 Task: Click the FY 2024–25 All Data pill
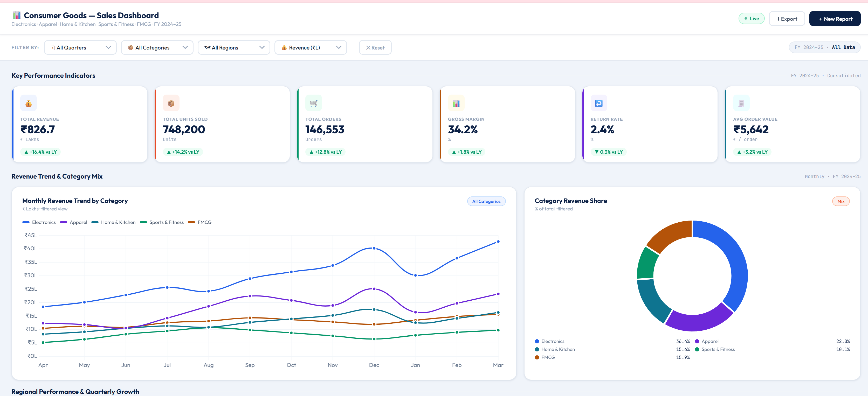click(x=824, y=47)
